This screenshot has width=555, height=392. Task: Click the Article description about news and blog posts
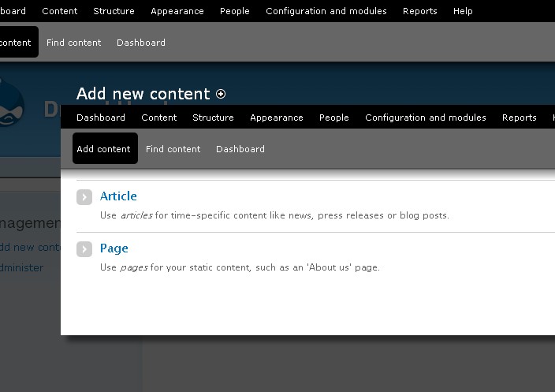[x=274, y=215]
